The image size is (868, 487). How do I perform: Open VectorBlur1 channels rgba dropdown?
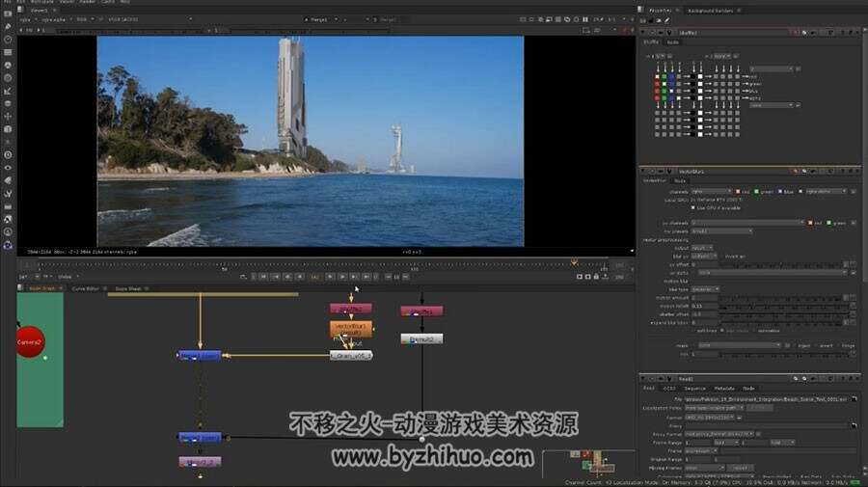pos(712,192)
